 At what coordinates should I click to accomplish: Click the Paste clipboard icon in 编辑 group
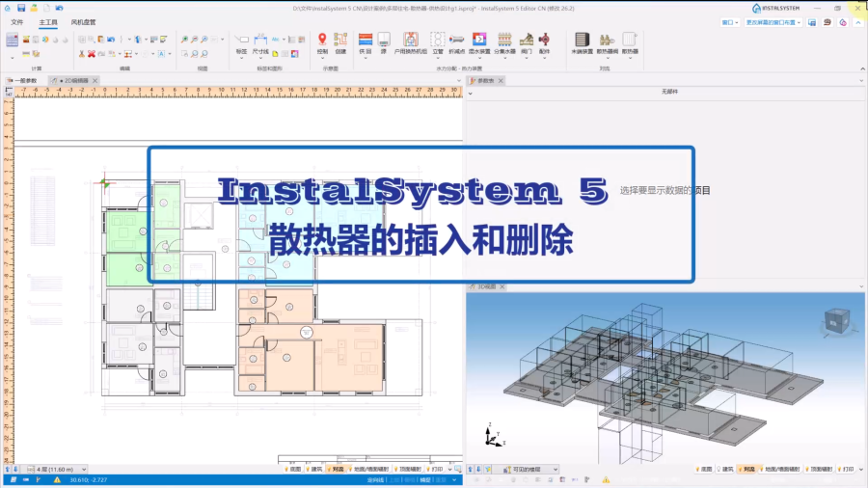click(x=100, y=40)
